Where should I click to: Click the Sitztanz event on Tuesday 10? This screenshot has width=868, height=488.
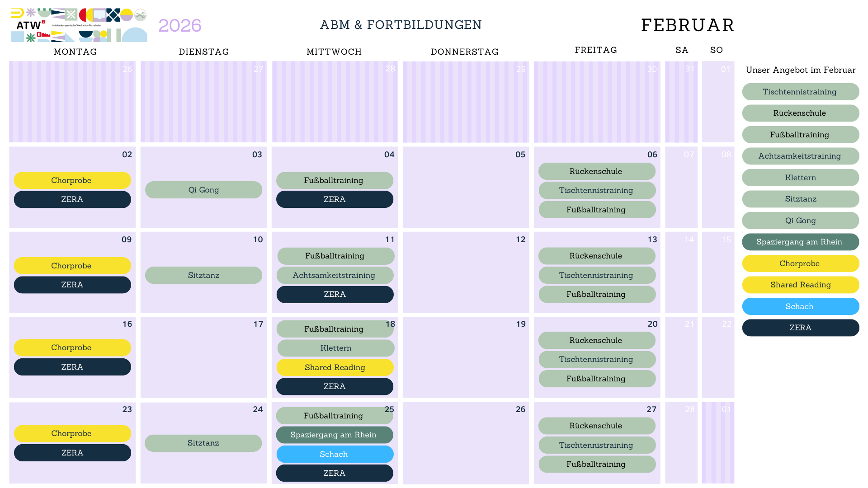point(203,275)
